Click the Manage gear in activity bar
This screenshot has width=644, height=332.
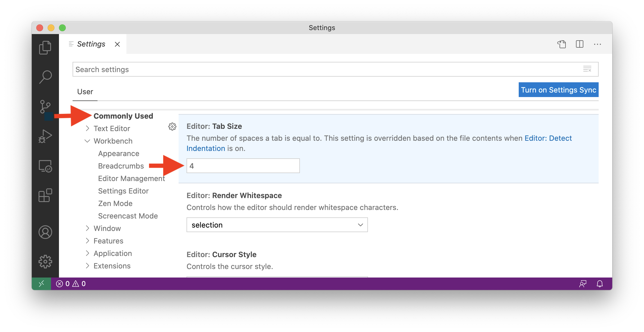[x=45, y=261]
